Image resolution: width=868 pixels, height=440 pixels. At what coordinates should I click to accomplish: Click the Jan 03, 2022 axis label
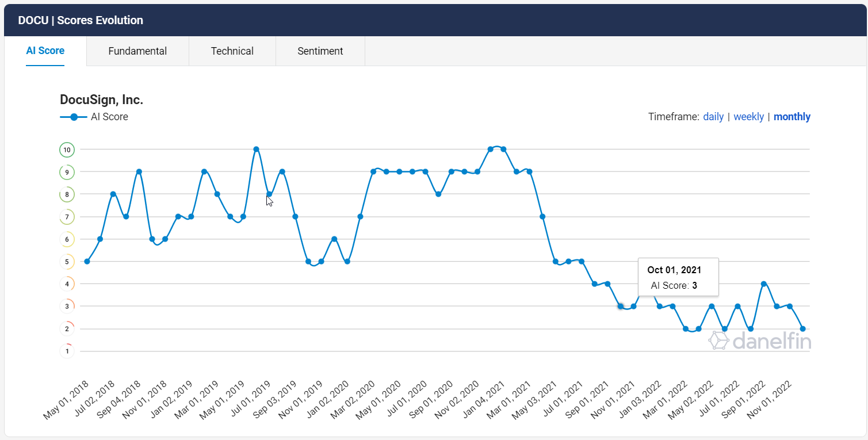point(640,401)
